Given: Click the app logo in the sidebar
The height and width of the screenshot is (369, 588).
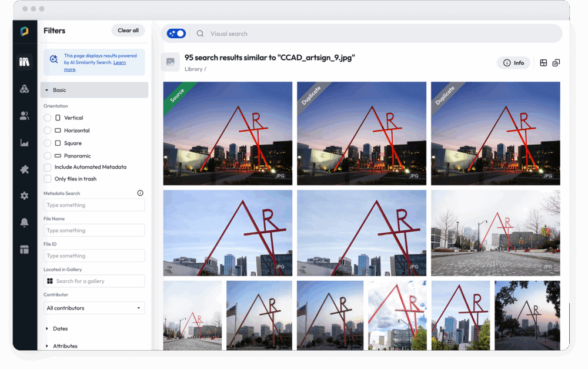Looking at the screenshot, I should pos(24,31).
